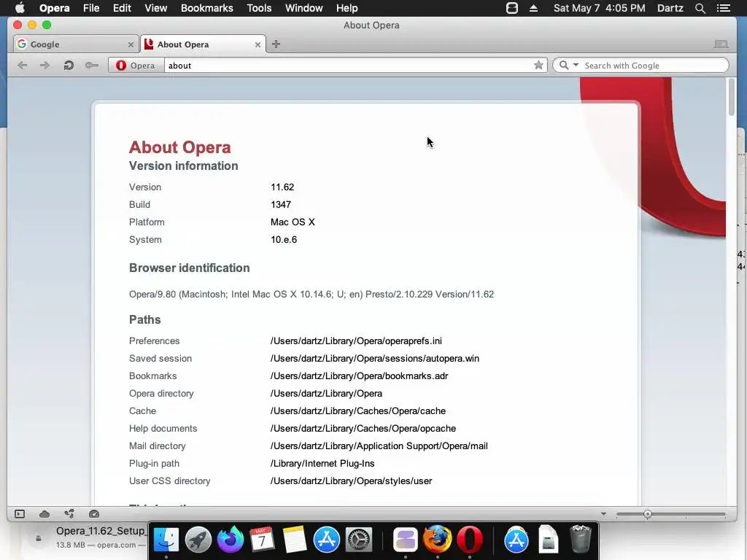Open Launchpad rocket in Dock
The image size is (747, 560).
coord(198,540)
